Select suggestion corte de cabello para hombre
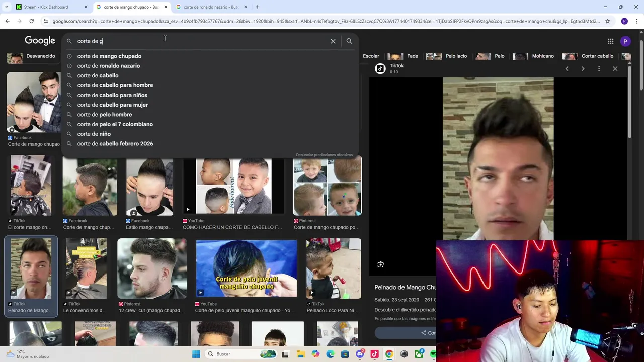This screenshot has height=362, width=644. pos(115,85)
